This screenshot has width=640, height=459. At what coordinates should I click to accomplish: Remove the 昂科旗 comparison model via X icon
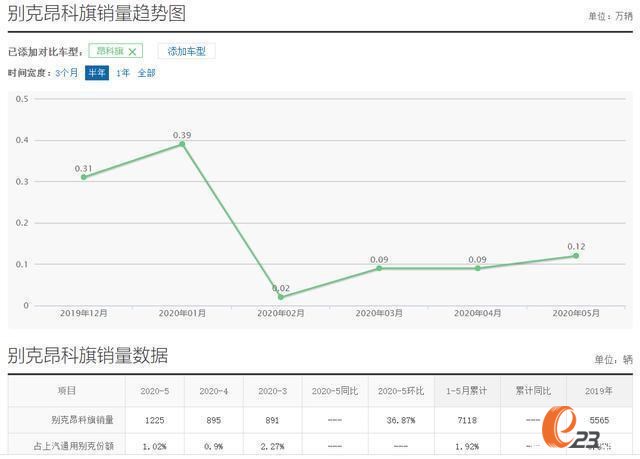(132, 52)
